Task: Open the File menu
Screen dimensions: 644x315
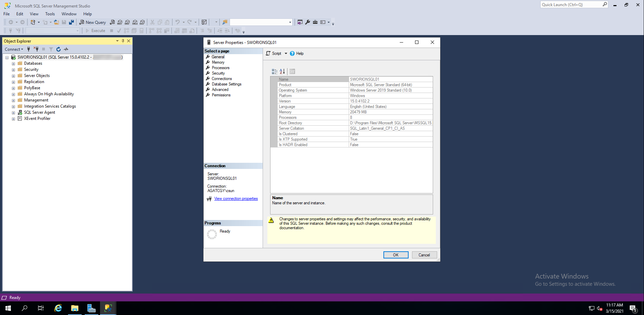Action: tap(6, 14)
